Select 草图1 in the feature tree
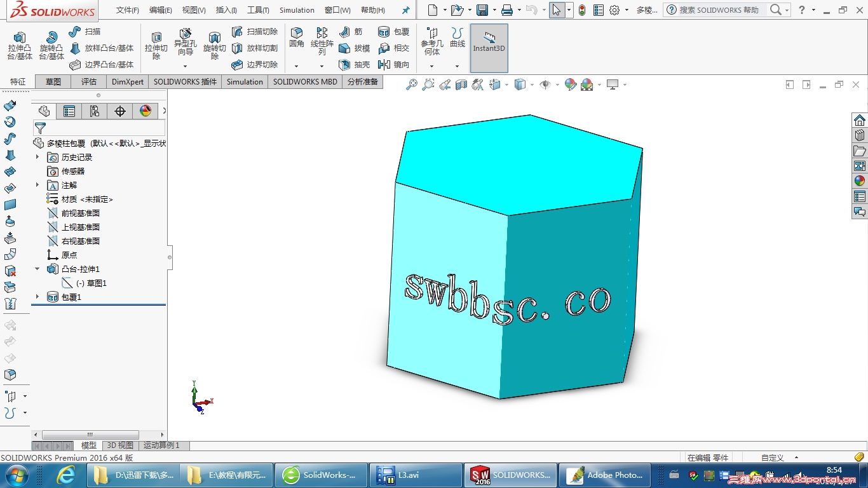The height and width of the screenshot is (488, 868). tap(85, 283)
